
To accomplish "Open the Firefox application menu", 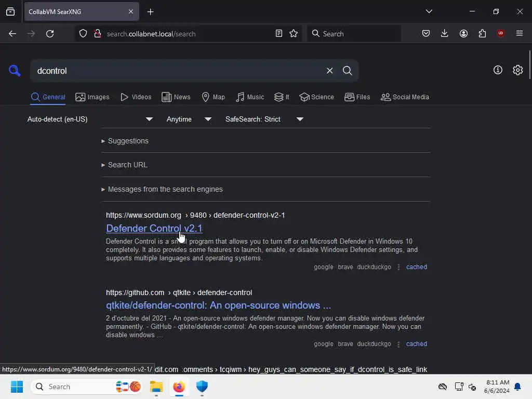I will (x=520, y=33).
